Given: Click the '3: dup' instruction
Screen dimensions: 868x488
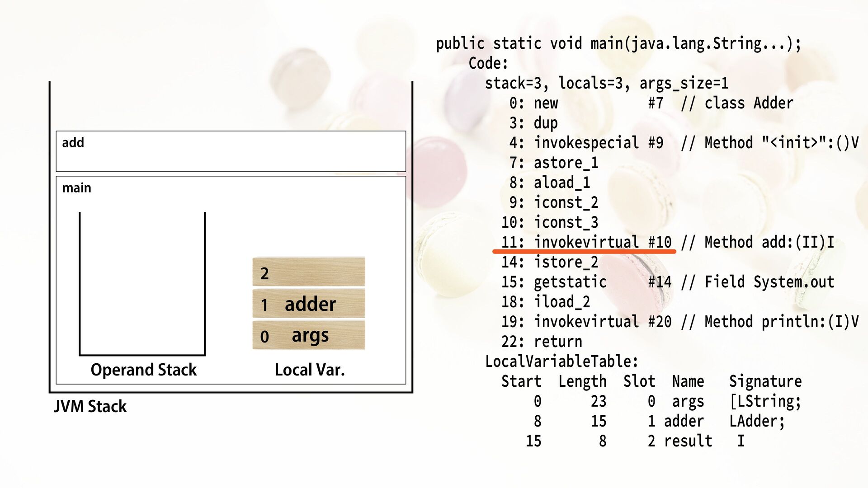Looking at the screenshot, I should click(533, 123).
